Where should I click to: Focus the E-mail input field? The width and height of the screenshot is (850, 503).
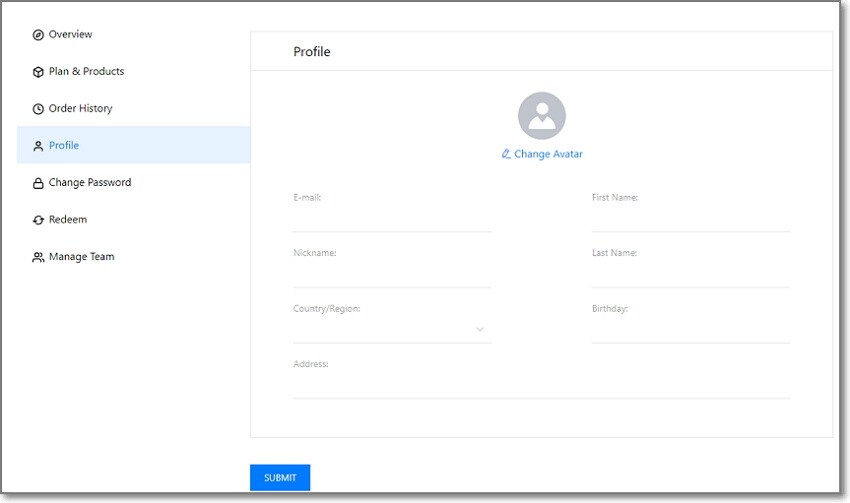coord(392,219)
